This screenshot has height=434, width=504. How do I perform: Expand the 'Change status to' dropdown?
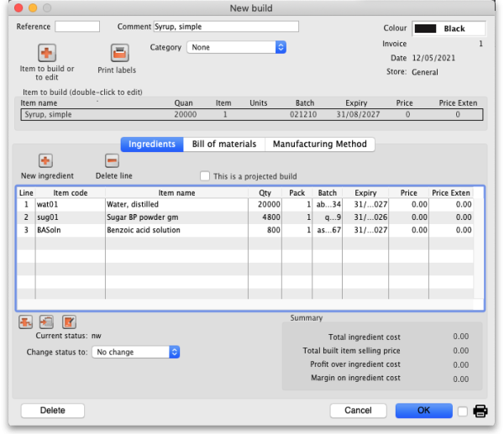pyautogui.click(x=135, y=352)
